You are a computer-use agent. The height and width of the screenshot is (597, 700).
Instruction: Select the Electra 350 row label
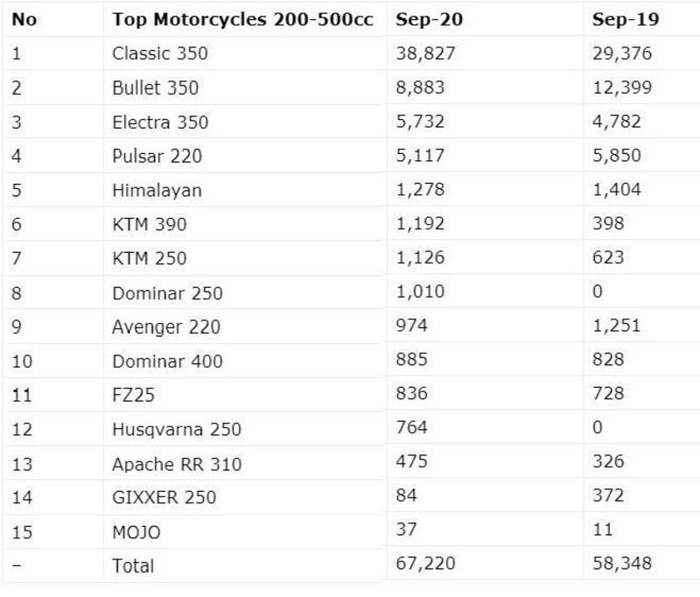coord(160,122)
